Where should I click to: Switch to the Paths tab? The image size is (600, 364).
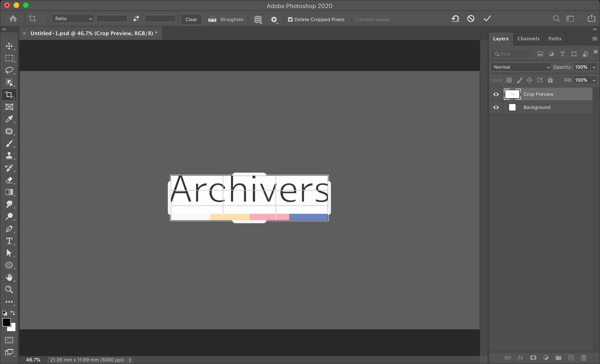tap(555, 39)
